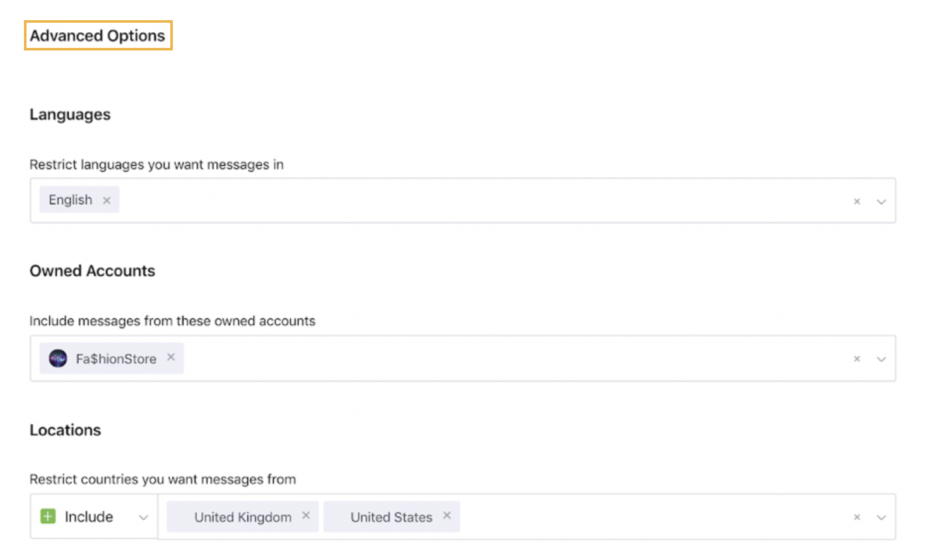
Task: Click the Locations section heading
Action: [x=65, y=430]
